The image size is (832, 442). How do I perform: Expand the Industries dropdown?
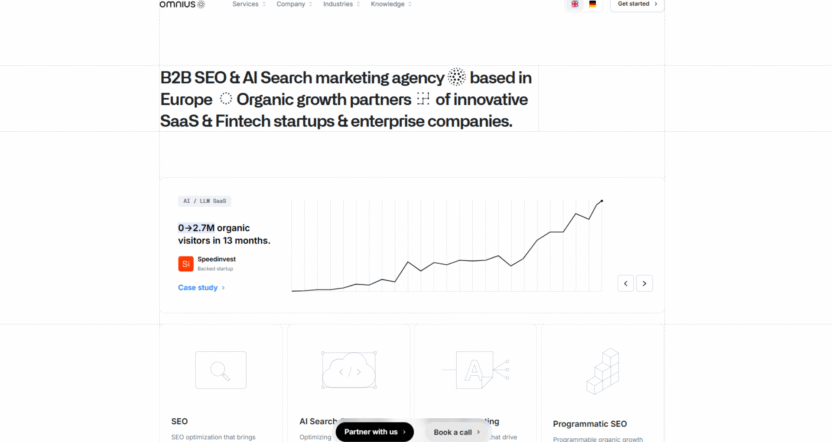[x=341, y=4]
